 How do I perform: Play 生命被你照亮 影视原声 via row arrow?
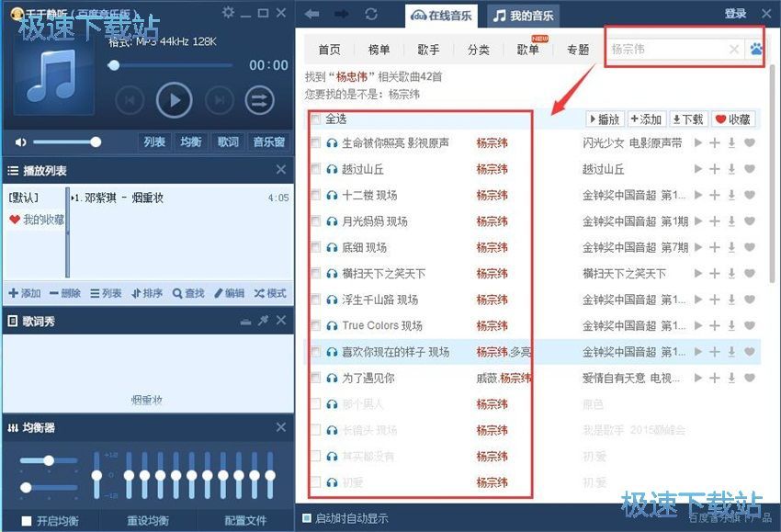(698, 143)
